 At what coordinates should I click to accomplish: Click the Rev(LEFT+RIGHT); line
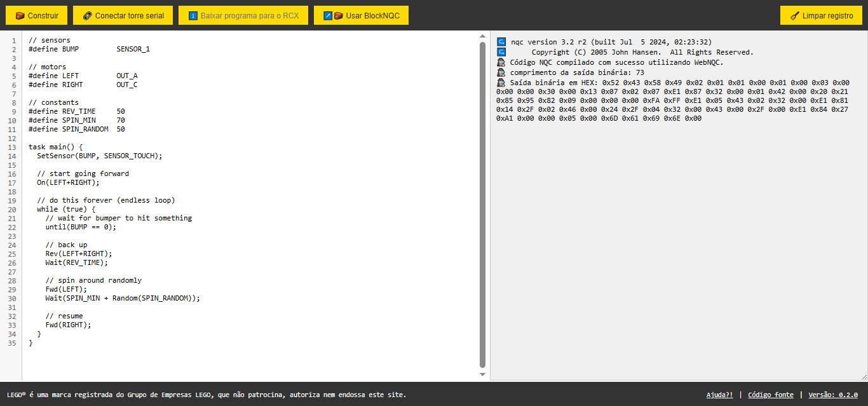coord(79,254)
